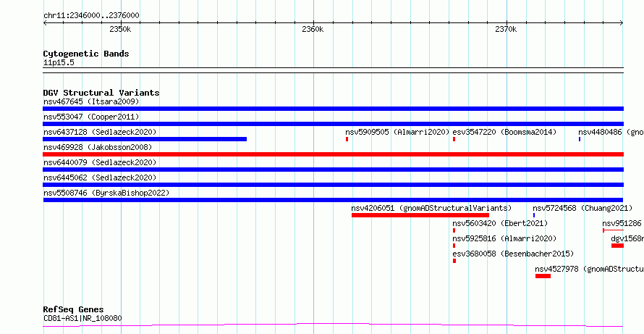The height and width of the screenshot is (334, 644).
Task: Select the RefSeq Genes track title
Action: (73, 309)
